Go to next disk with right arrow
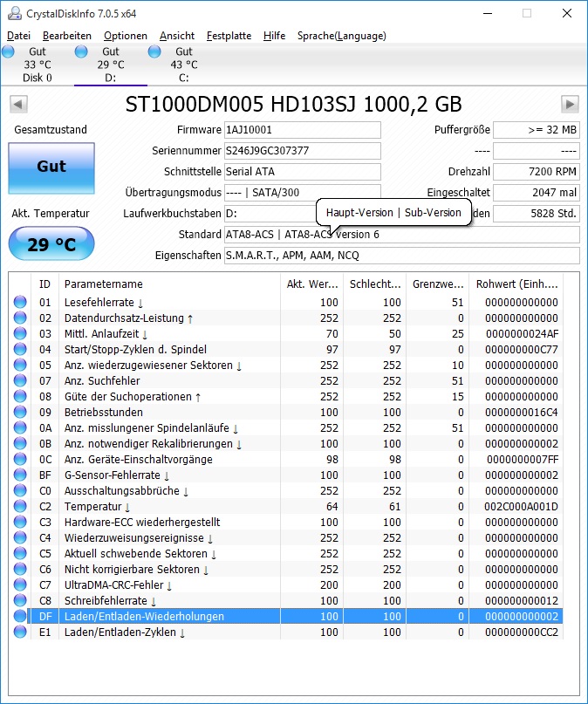The height and width of the screenshot is (704, 588). tap(570, 105)
